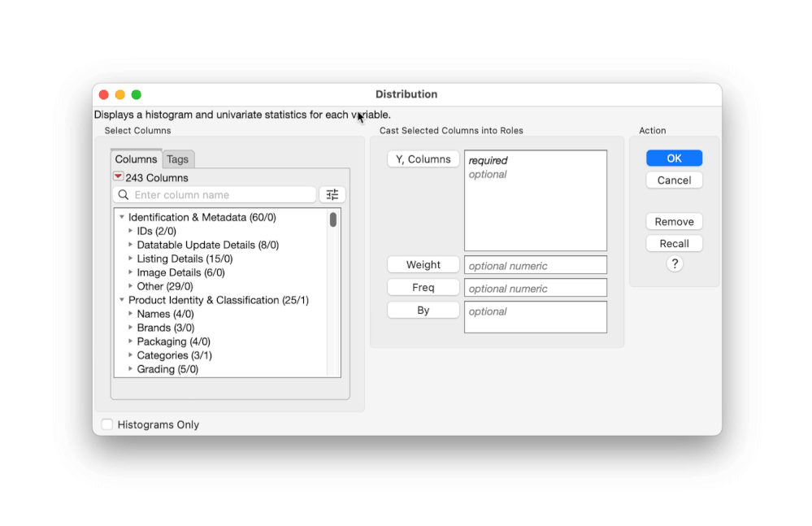The image size is (812, 526).
Task: Open the column filter options icon
Action: click(332, 194)
